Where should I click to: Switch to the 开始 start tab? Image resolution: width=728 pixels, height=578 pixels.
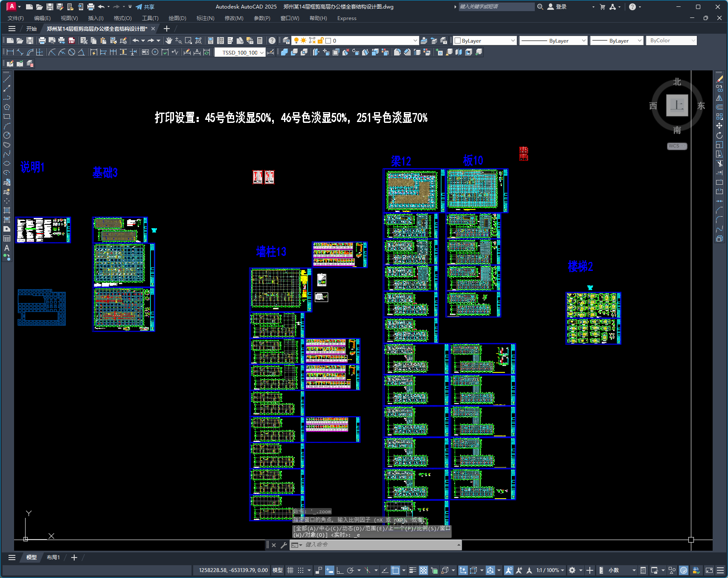pyautogui.click(x=32, y=29)
